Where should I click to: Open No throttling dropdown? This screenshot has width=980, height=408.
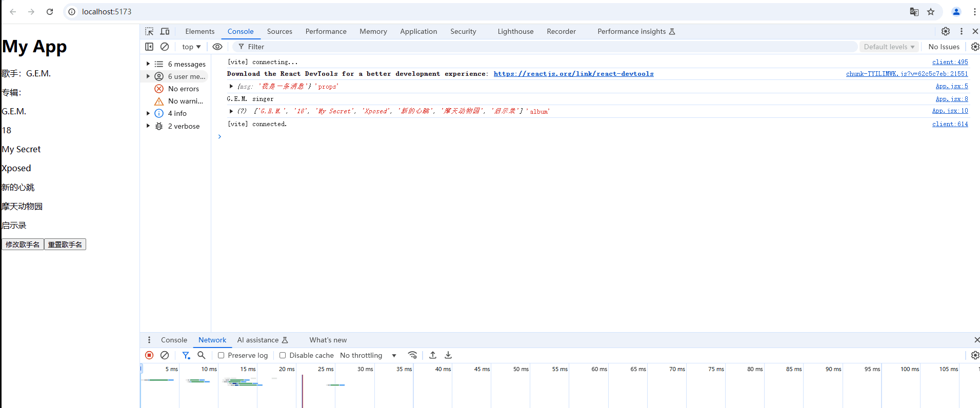[368, 355]
